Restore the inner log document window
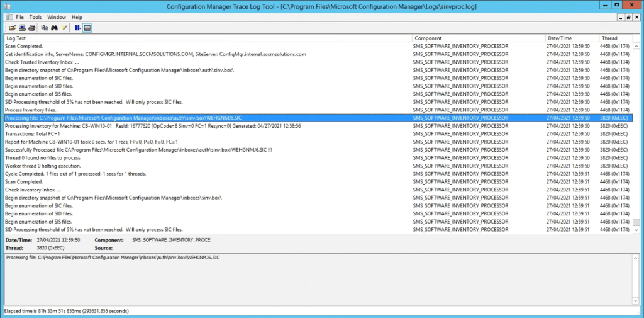This screenshot has width=644, height=318. [628, 17]
